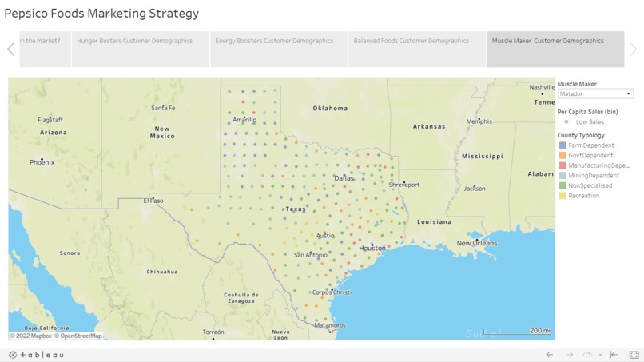Click the FarmDependent blue color swatch
This screenshot has width=644, height=362.
[563, 145]
